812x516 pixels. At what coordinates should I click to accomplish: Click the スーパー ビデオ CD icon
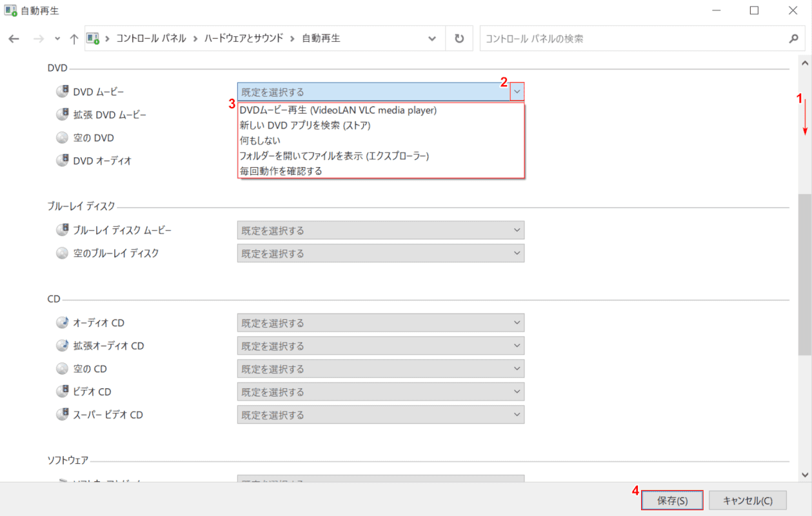tap(62, 415)
